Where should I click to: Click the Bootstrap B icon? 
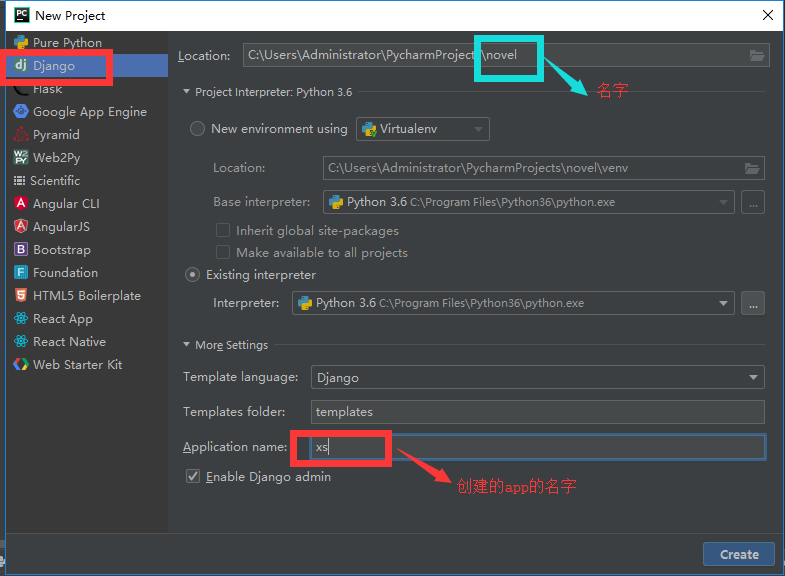coord(21,249)
